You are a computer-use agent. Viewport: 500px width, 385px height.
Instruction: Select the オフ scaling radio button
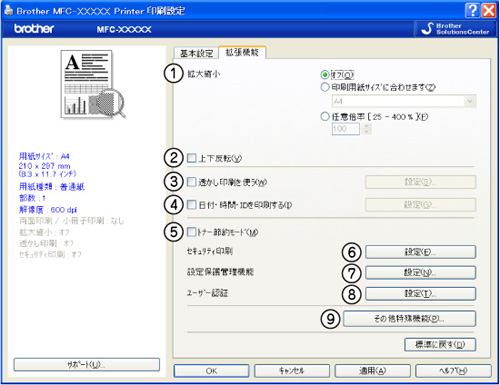point(325,74)
